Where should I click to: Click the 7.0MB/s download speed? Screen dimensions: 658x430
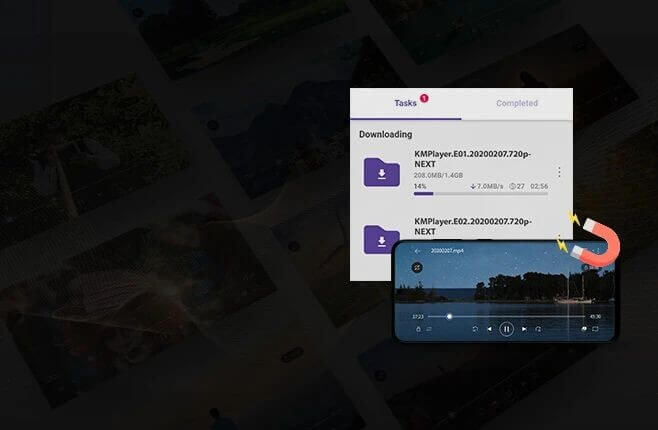tap(486, 186)
